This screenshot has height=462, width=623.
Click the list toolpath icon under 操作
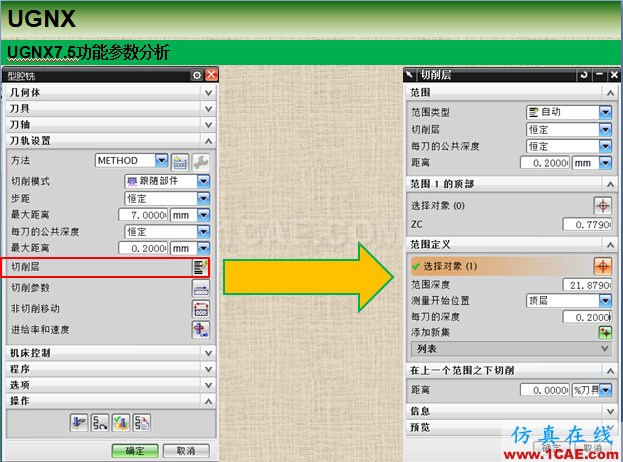(142, 422)
